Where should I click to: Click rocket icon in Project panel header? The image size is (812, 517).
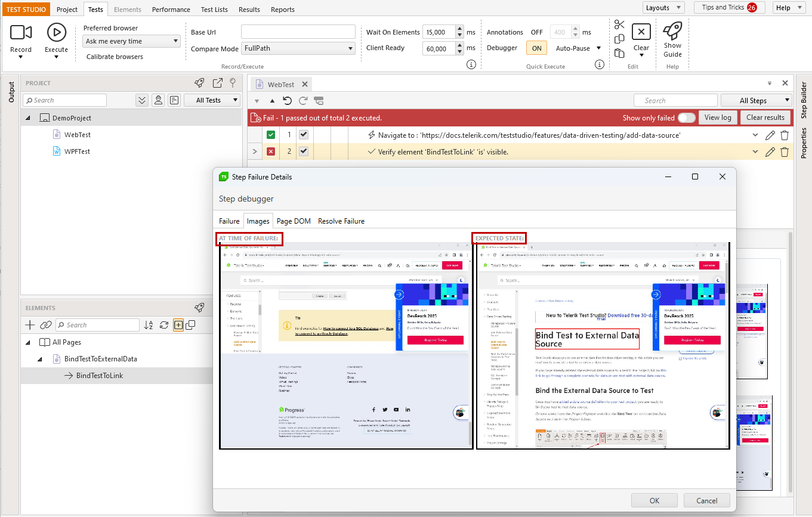coord(200,83)
